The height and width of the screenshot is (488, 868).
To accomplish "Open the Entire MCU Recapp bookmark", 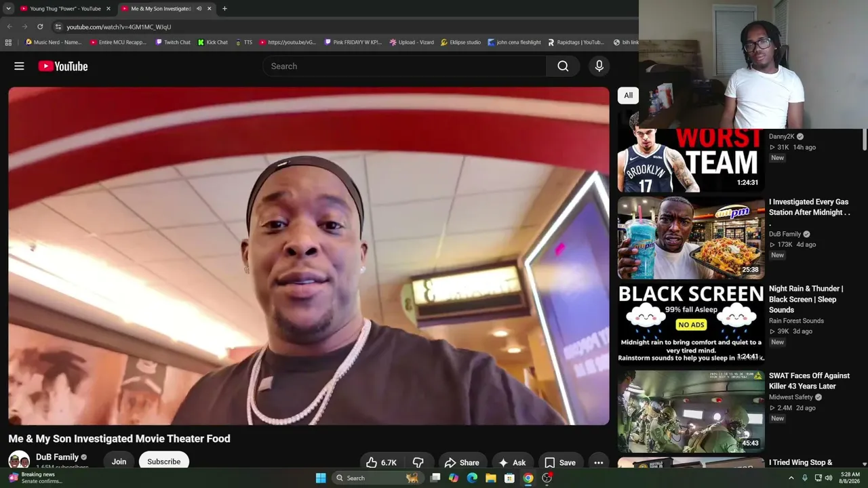I will coord(117,42).
